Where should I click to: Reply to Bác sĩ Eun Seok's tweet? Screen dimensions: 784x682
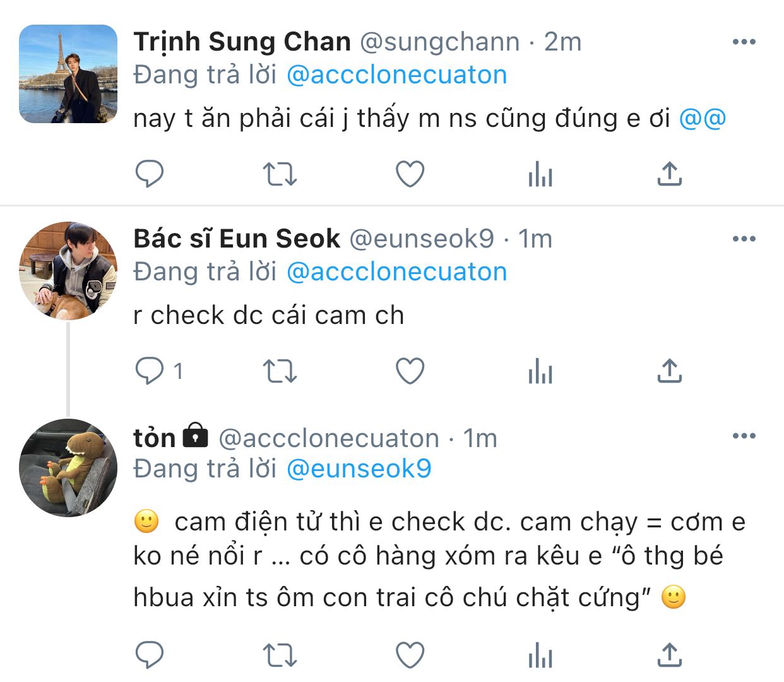(150, 371)
